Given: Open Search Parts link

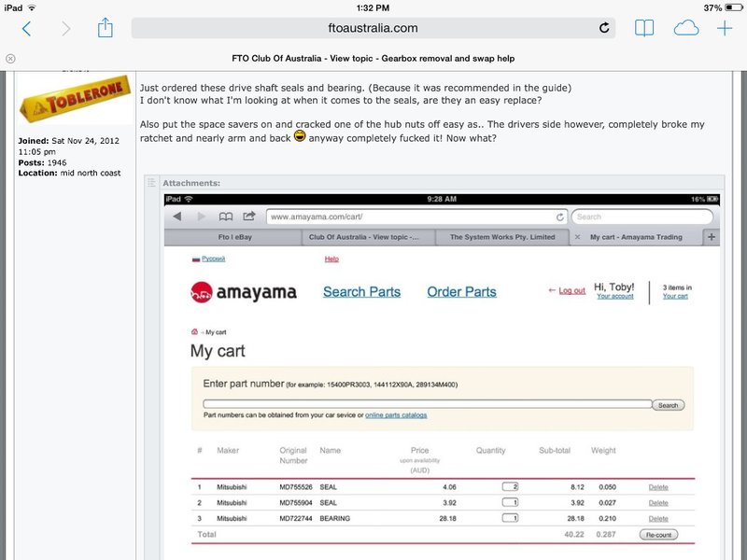Looking at the screenshot, I should point(361,292).
